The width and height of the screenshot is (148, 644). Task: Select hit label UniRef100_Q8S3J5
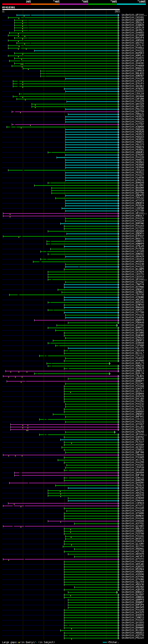(x=133, y=439)
